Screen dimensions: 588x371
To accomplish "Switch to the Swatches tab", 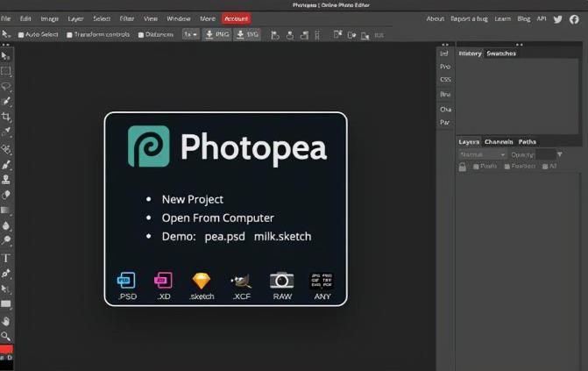I will pos(501,54).
